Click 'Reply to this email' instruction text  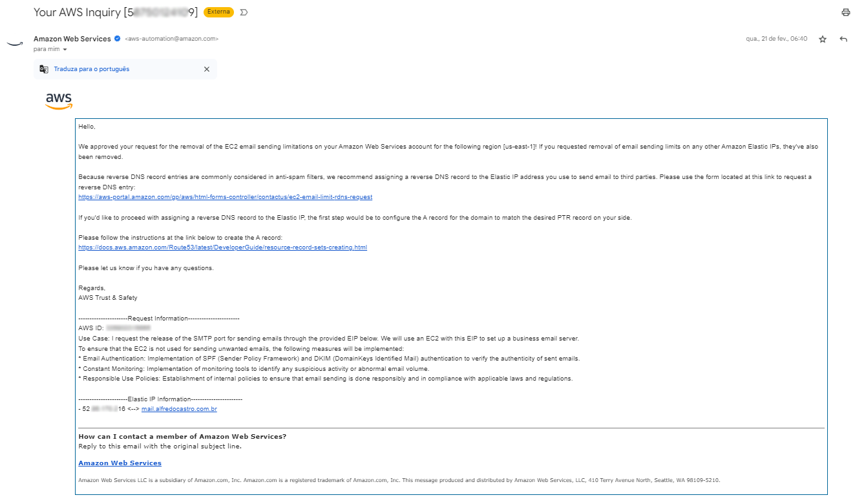(160, 446)
